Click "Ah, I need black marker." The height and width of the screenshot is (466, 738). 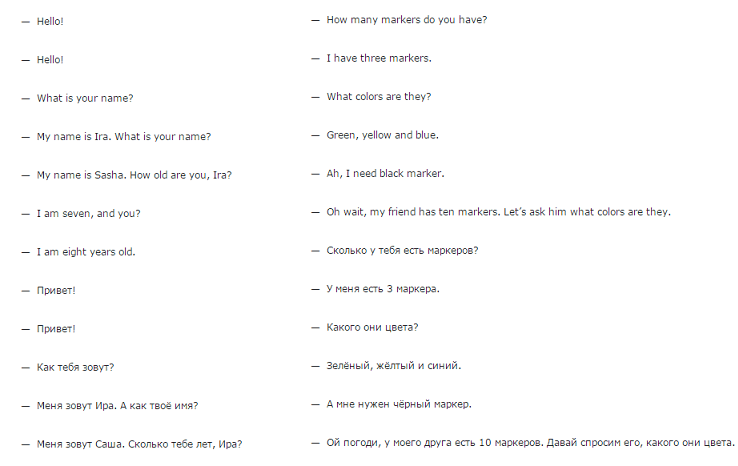pyautogui.click(x=385, y=173)
